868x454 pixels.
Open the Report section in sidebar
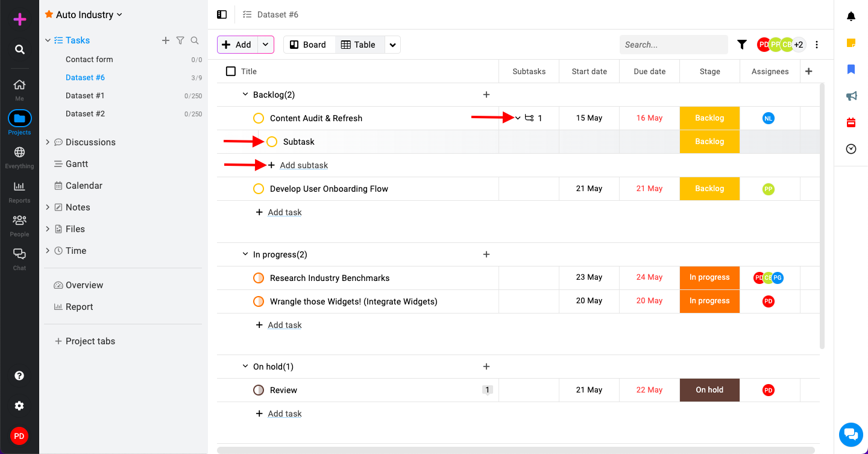(74, 307)
